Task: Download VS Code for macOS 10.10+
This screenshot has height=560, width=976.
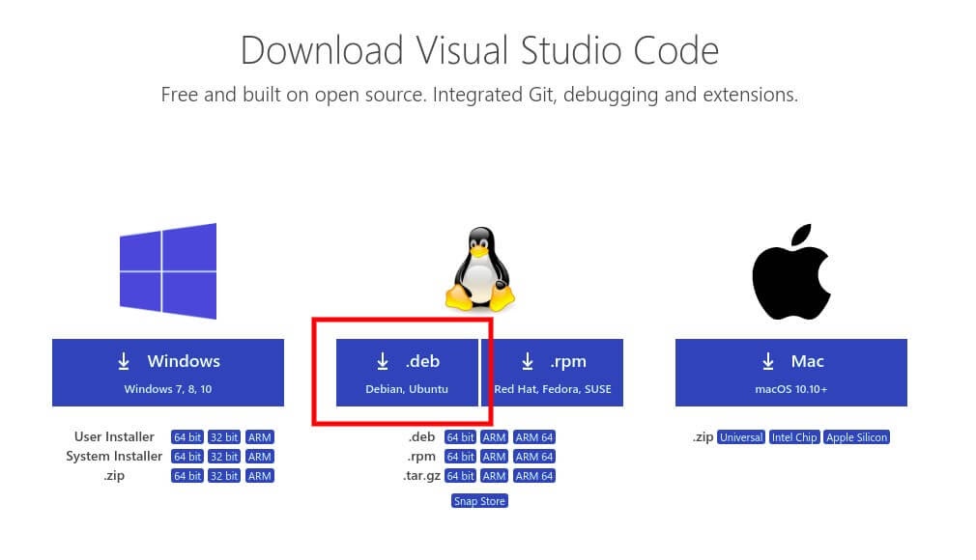Action: [790, 372]
